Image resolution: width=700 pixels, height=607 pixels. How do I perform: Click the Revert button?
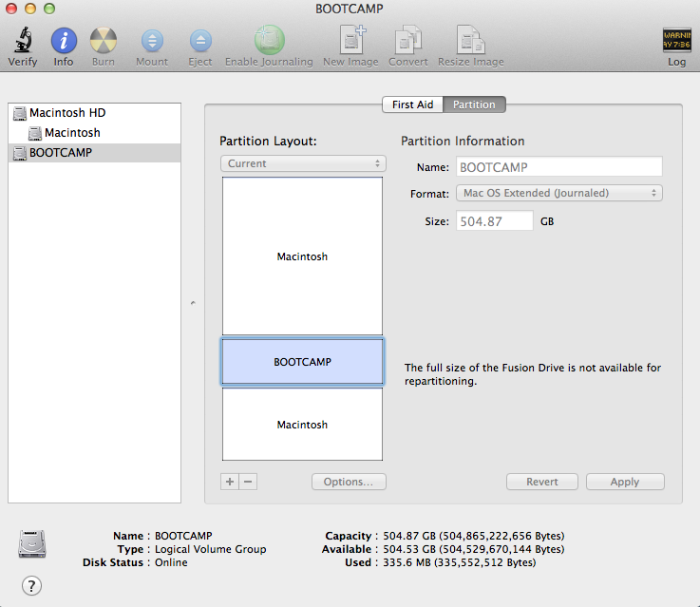point(542,482)
